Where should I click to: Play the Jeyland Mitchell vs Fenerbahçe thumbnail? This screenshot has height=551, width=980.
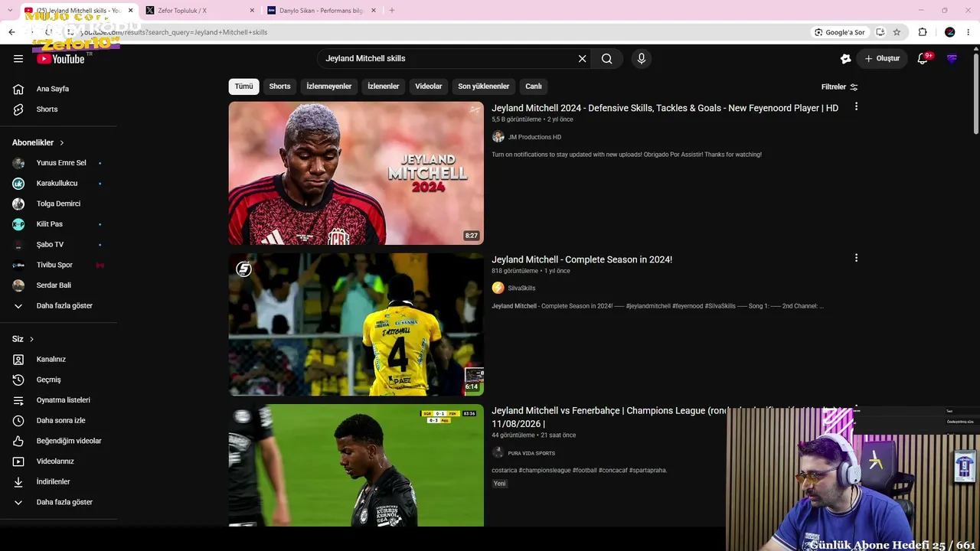(x=356, y=465)
